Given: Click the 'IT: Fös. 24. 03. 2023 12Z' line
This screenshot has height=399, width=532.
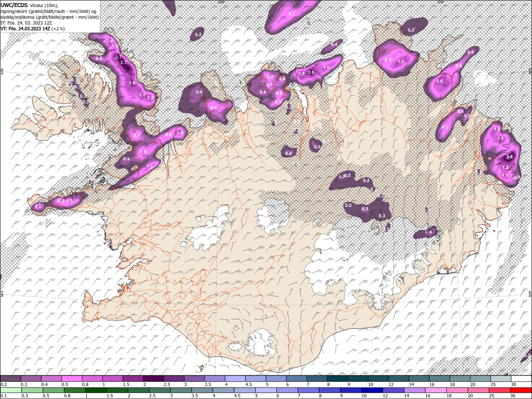Looking at the screenshot, I should 26,22.
